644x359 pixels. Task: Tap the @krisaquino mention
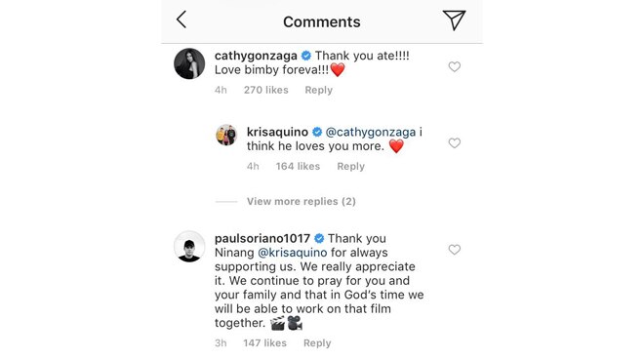(293, 253)
